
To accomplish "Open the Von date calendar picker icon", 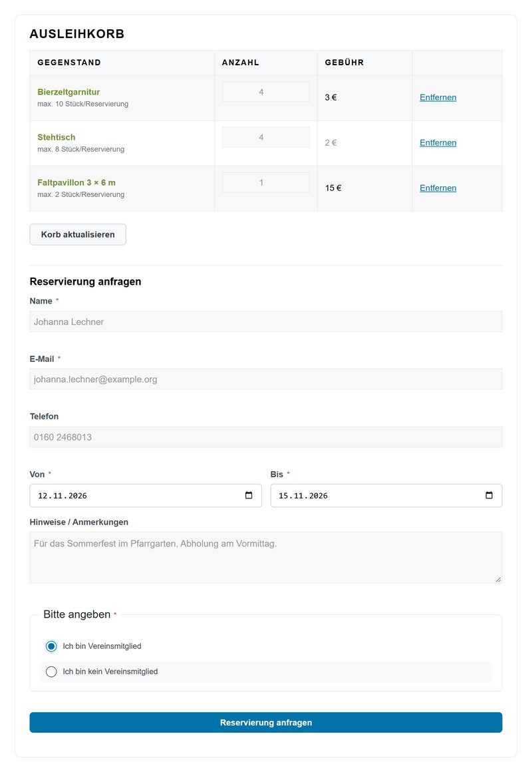I will point(249,495).
